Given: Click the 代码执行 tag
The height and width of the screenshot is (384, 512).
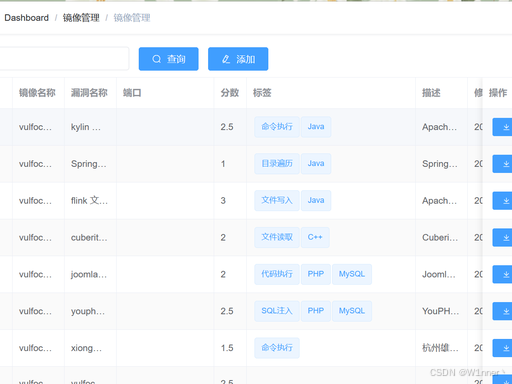Looking at the screenshot, I should [277, 274].
